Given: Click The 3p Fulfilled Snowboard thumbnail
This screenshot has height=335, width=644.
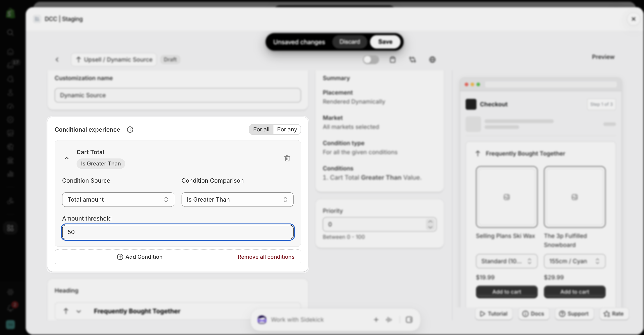Looking at the screenshot, I should click(574, 197).
